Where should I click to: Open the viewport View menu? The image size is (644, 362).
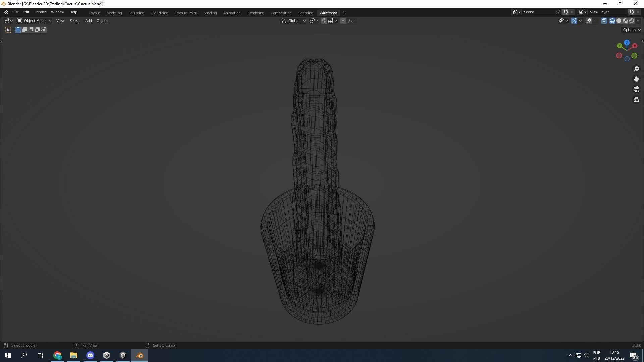point(60,21)
